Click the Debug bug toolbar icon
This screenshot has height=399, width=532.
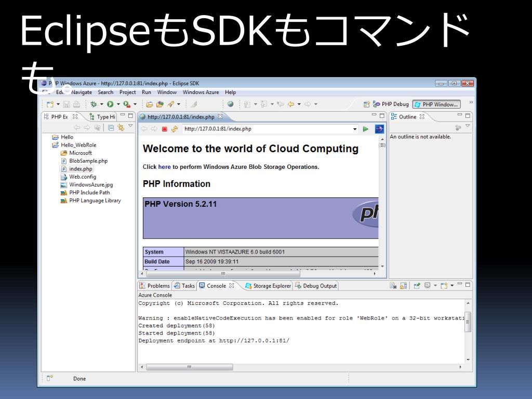pos(94,104)
